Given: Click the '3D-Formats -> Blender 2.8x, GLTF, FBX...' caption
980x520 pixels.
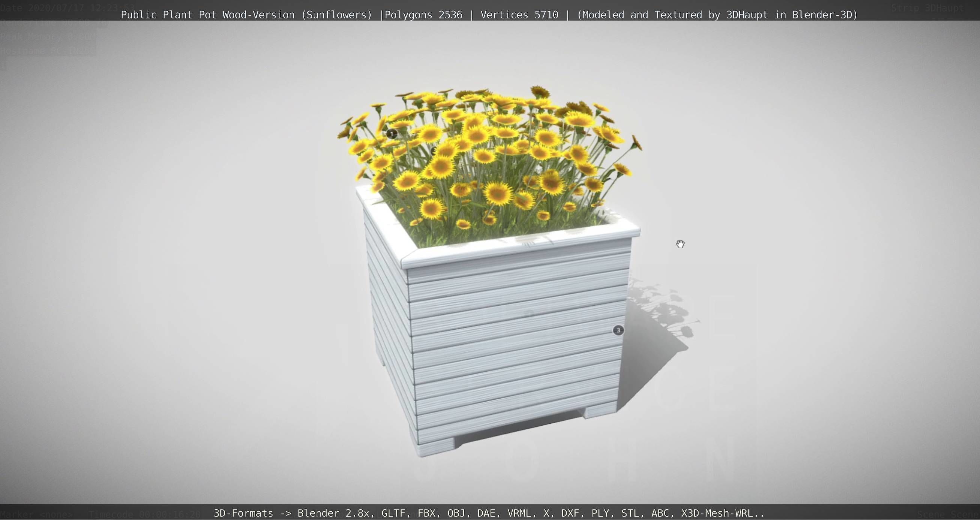Looking at the screenshot, I should pos(489,513).
